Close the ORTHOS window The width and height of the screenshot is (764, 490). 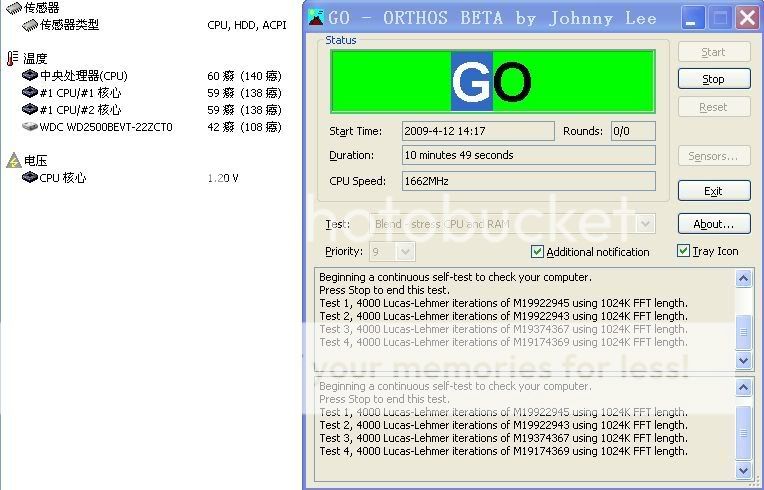click(747, 19)
